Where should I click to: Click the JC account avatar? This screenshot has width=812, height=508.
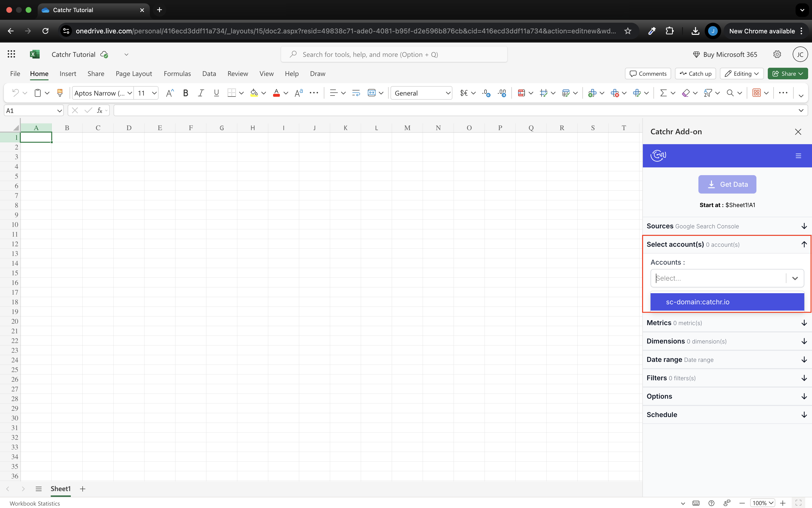tap(800, 54)
